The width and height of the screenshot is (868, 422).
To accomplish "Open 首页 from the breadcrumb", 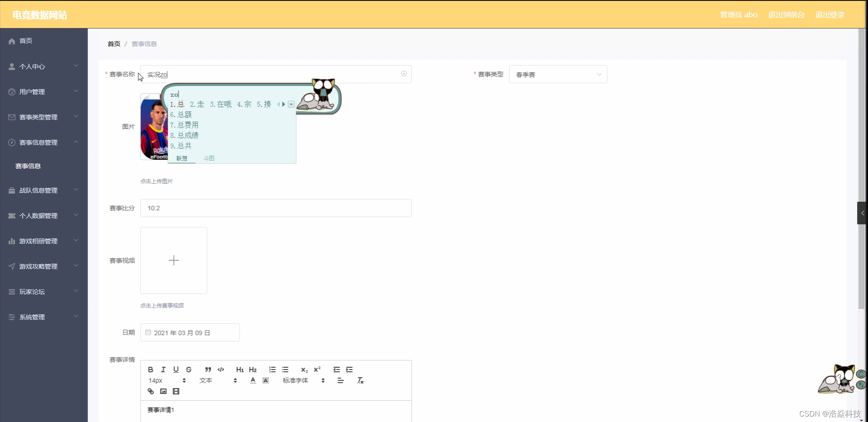I will (x=113, y=44).
